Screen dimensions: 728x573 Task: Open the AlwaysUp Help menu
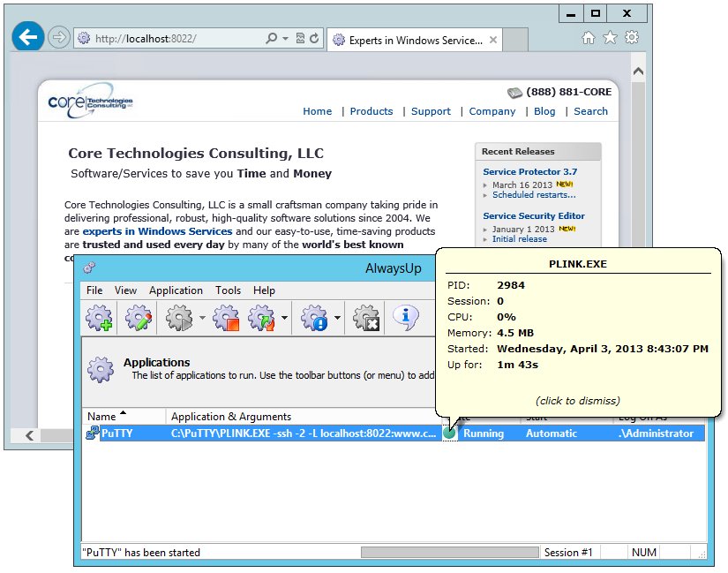tap(264, 290)
